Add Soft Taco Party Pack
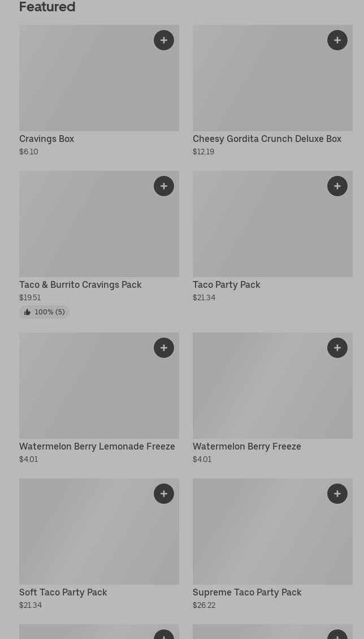Viewport: 364px width, 639px height. [164, 494]
